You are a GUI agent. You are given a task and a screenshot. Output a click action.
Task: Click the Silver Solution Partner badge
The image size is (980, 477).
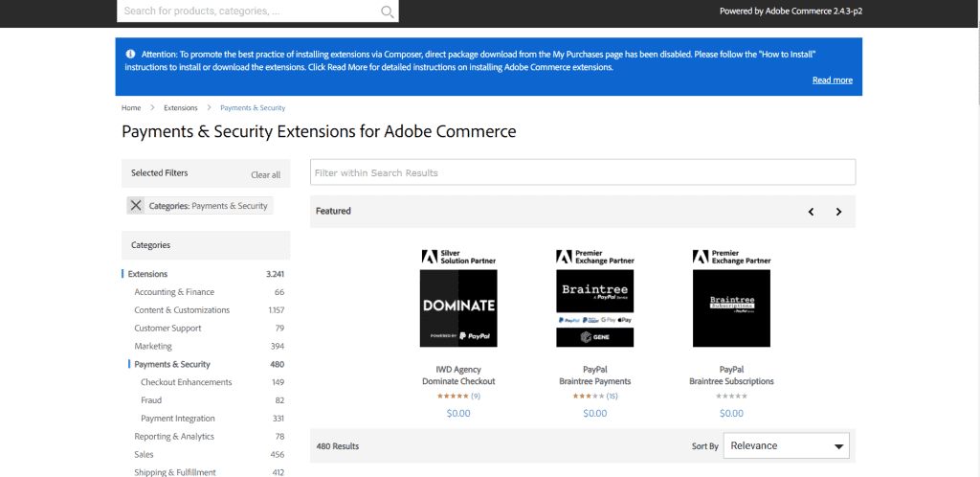pyautogui.click(x=458, y=257)
